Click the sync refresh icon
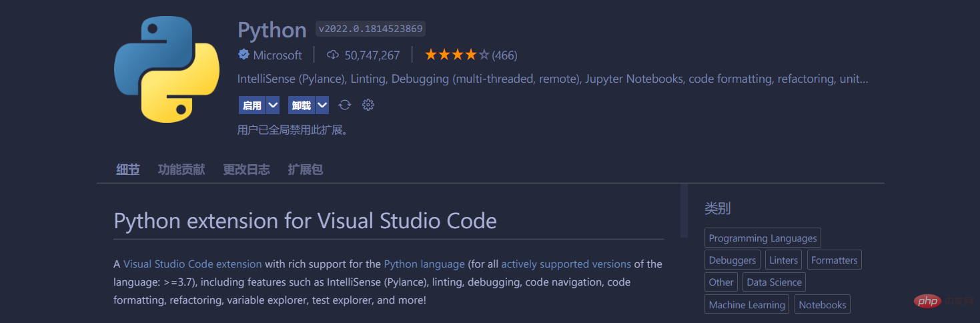This screenshot has width=980, height=323. click(345, 105)
